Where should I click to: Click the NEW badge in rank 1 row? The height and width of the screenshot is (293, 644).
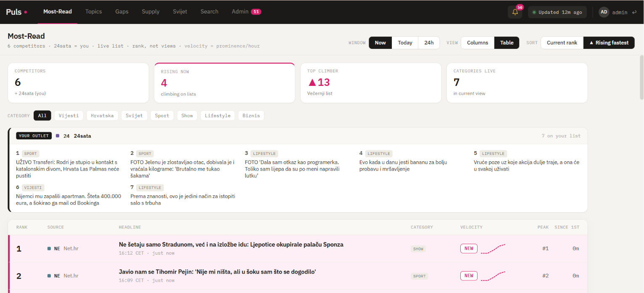(469, 248)
